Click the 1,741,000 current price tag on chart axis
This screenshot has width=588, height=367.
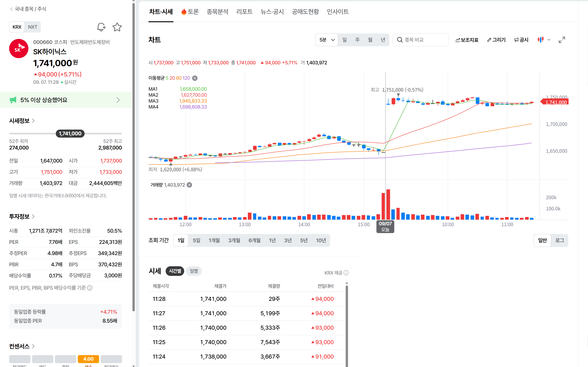coord(555,102)
